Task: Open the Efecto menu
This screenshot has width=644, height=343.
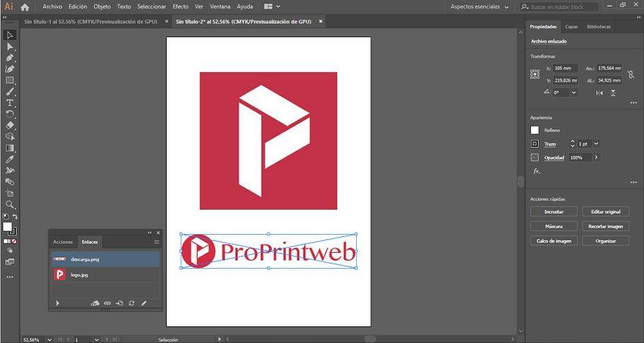Action: tap(180, 7)
